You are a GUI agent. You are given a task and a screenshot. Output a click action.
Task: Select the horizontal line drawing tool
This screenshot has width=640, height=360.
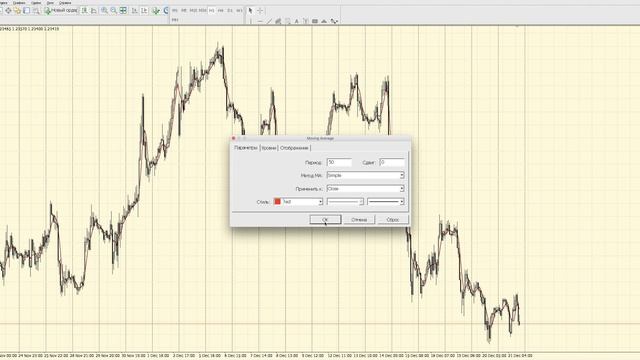tap(260, 21)
